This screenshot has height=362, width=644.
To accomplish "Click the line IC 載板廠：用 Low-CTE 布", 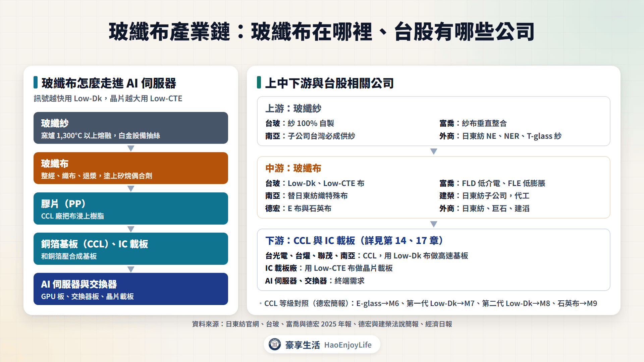I will tap(329, 268).
